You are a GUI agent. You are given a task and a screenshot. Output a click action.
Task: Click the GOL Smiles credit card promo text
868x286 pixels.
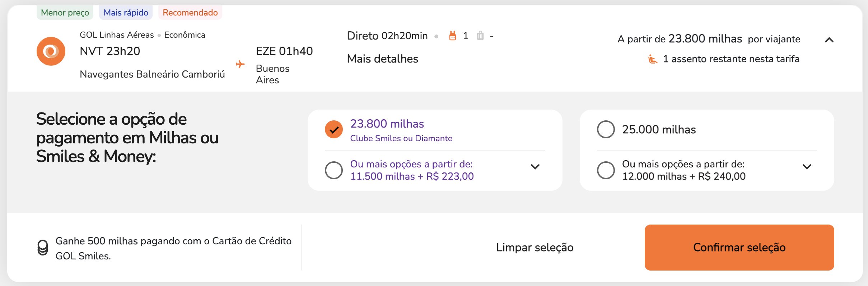pyautogui.click(x=173, y=248)
